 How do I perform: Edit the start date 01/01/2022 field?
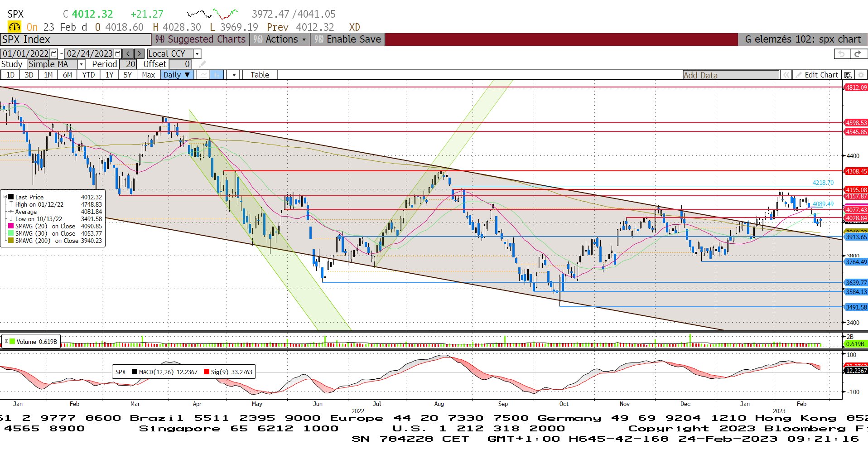[26, 53]
